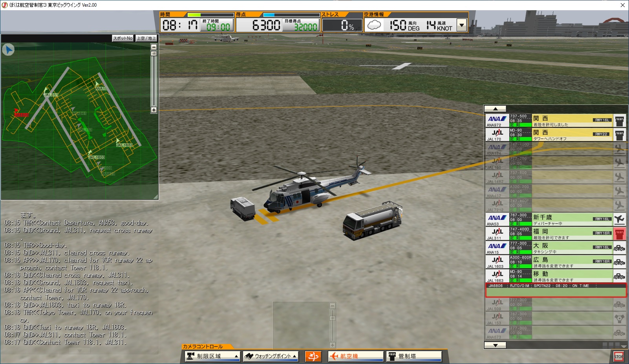Click the plane icon on the faded JAL1482 strip

620,177
